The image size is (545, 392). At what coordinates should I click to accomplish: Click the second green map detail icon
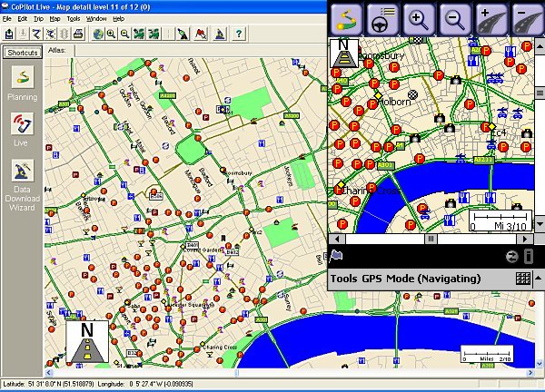[x=154, y=34]
